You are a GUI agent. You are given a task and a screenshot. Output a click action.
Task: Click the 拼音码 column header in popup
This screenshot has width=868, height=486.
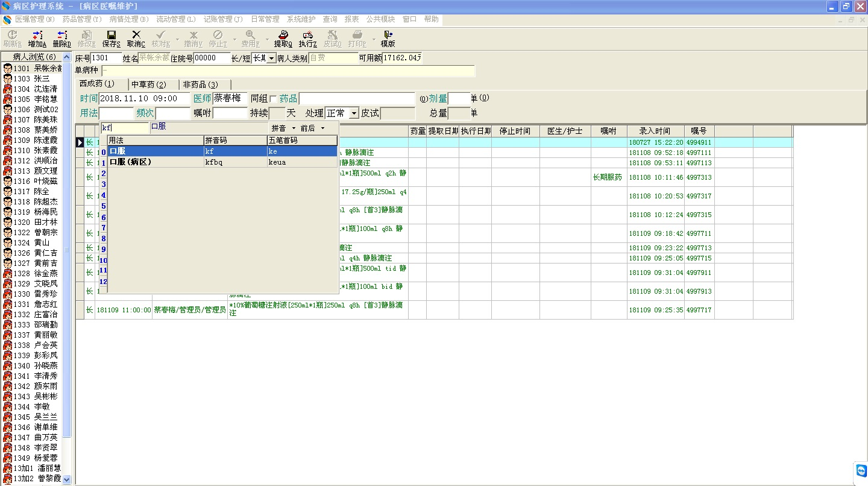(236, 140)
